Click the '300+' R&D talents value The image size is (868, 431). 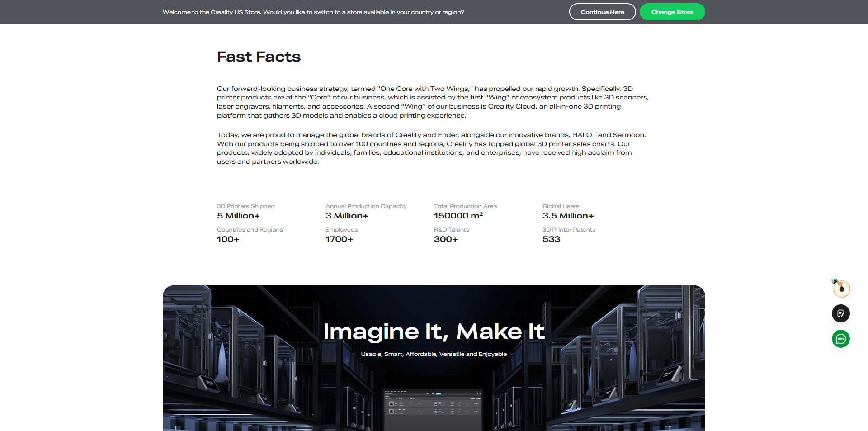click(446, 239)
